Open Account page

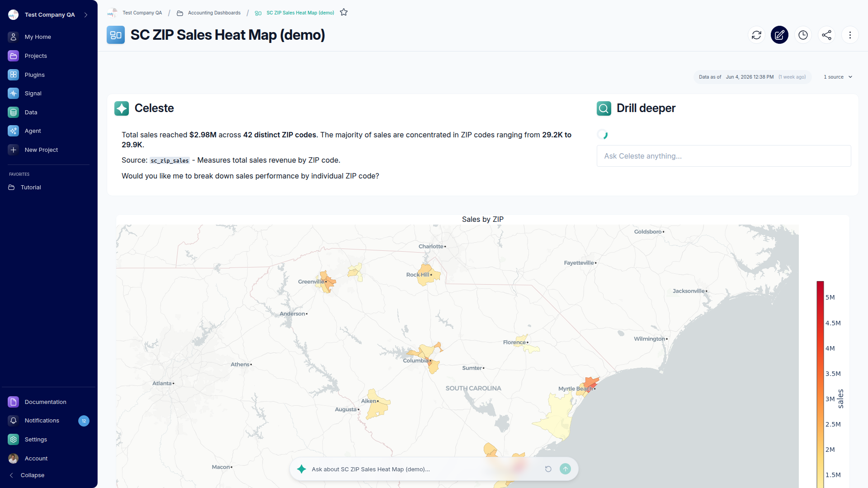[x=48, y=459]
